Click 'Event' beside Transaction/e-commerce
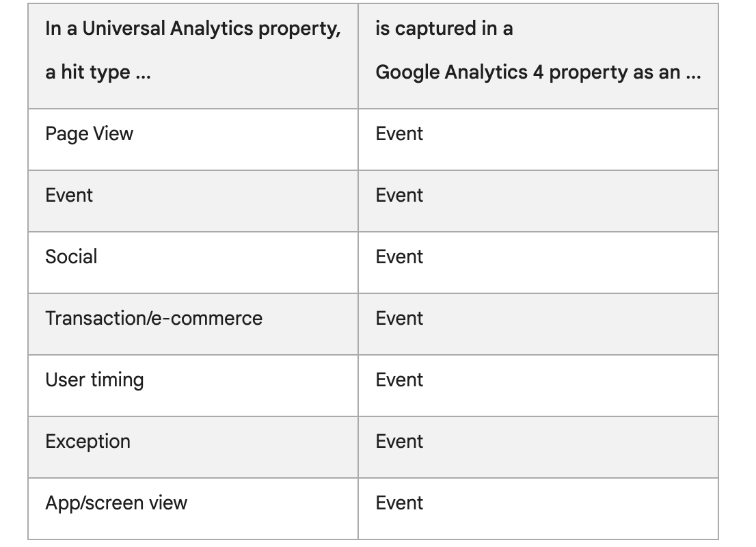 coord(399,319)
